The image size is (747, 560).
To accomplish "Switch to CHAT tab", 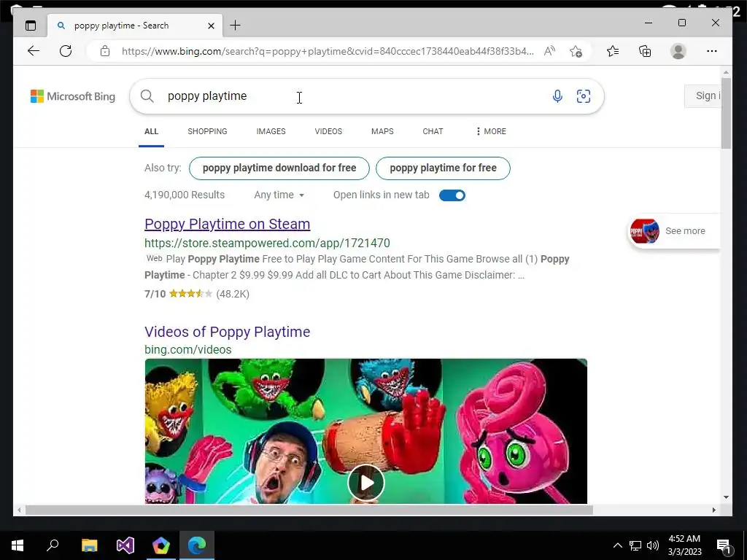I will 433,131.
